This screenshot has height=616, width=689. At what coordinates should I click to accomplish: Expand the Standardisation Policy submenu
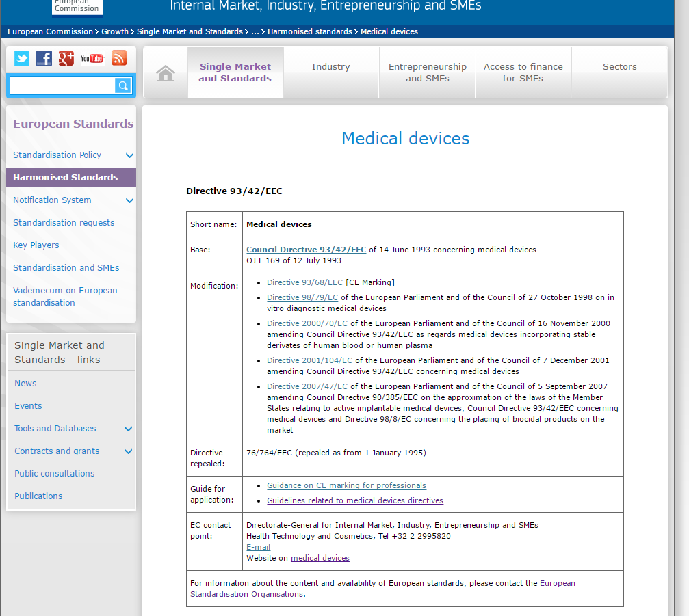(129, 155)
